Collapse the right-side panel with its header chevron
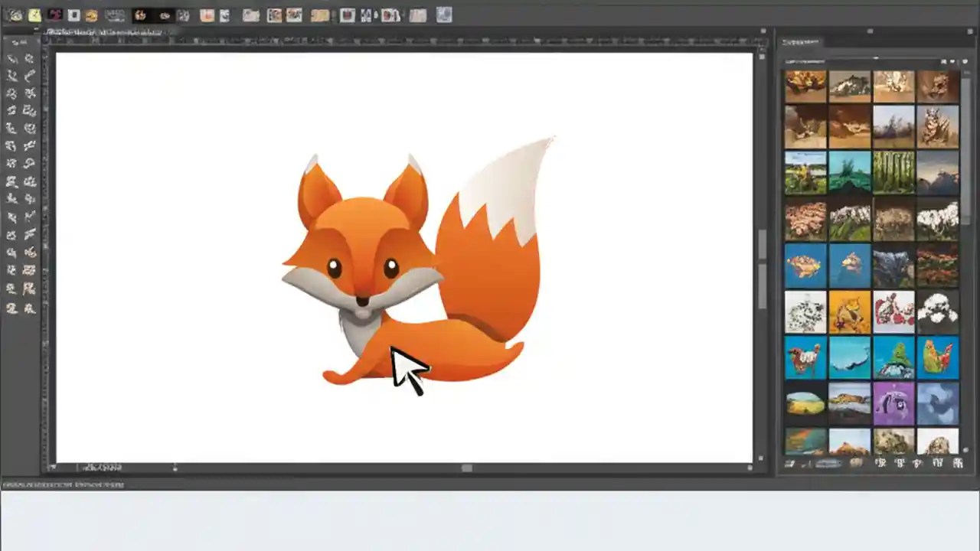The width and height of the screenshot is (980, 551). (x=870, y=32)
